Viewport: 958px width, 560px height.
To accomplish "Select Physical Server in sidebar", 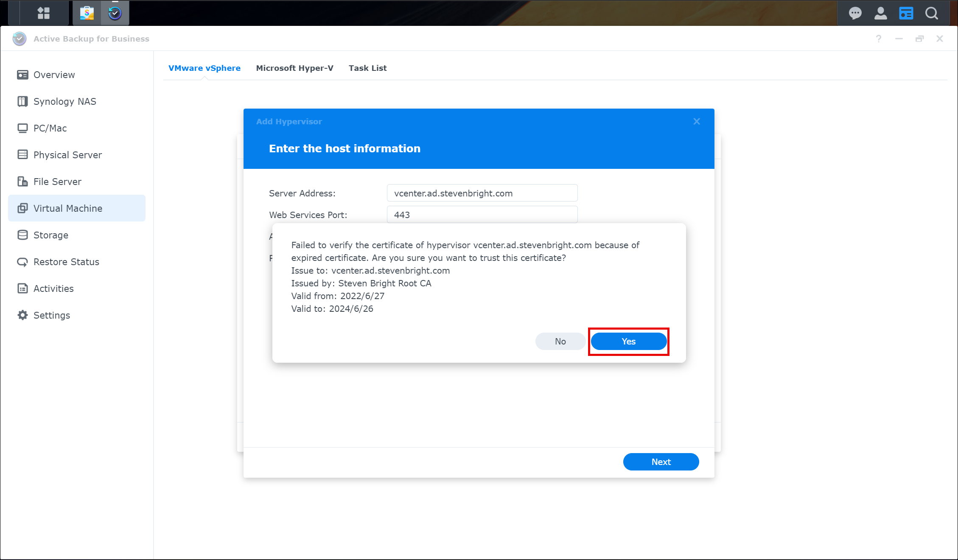I will 67,155.
